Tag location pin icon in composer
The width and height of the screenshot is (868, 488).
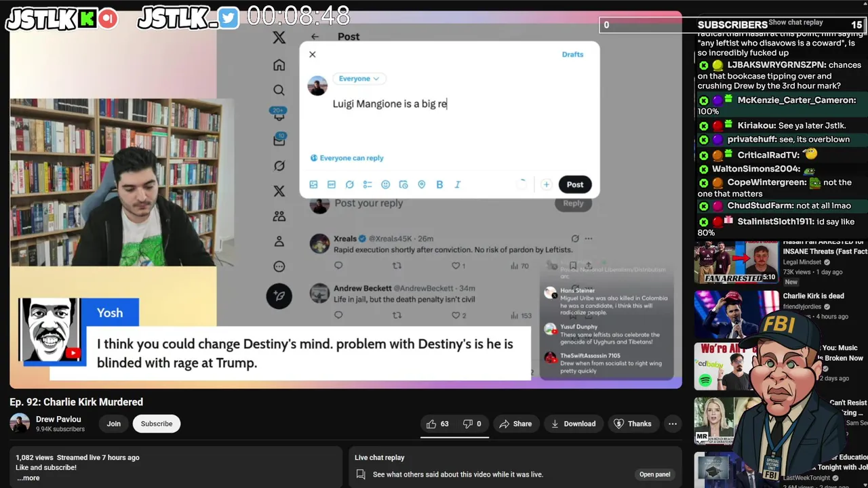(x=421, y=184)
